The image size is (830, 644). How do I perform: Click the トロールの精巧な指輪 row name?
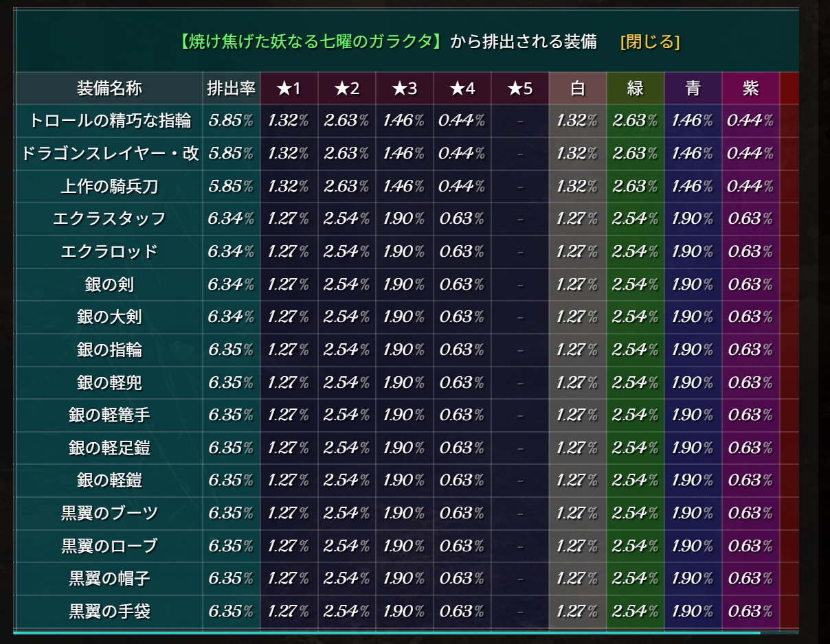pyautogui.click(x=109, y=121)
